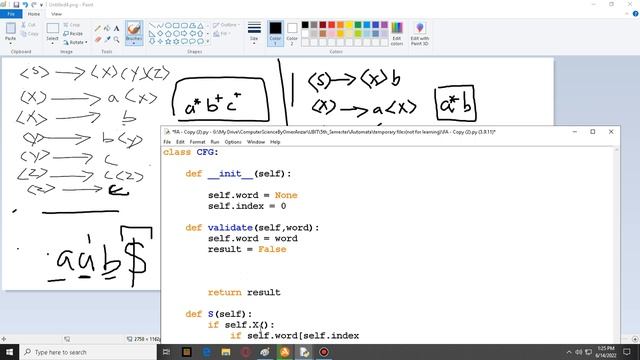Select the Eraser tool in Paint
640x360 pixels.
(98, 39)
